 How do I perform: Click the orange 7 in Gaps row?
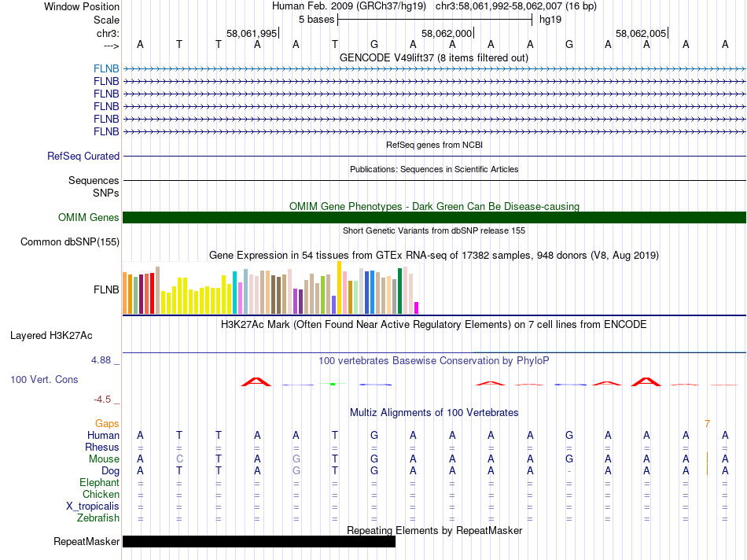pos(708,423)
